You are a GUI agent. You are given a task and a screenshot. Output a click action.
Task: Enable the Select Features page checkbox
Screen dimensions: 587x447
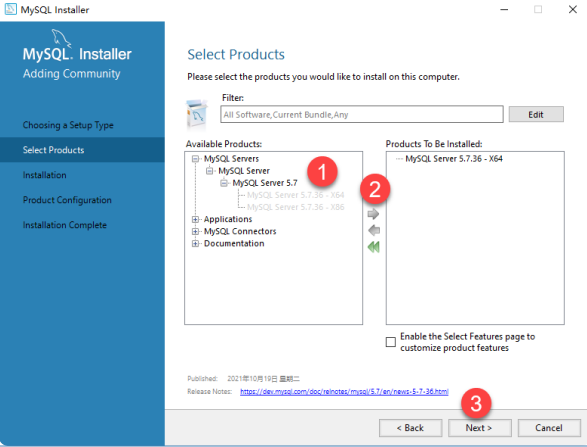(390, 342)
